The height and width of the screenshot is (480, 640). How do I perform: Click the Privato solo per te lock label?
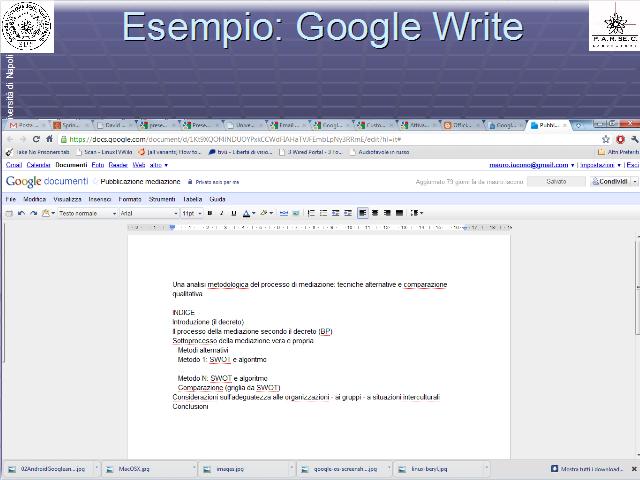click(x=214, y=182)
